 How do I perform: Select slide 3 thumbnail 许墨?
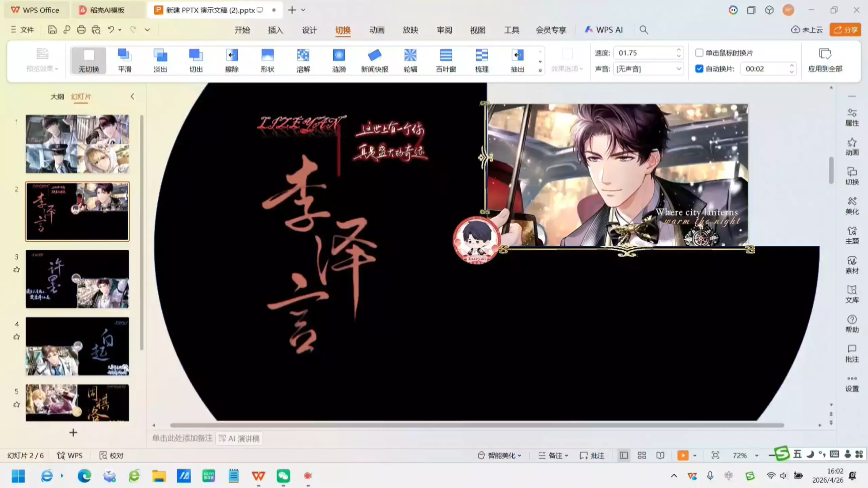77,279
